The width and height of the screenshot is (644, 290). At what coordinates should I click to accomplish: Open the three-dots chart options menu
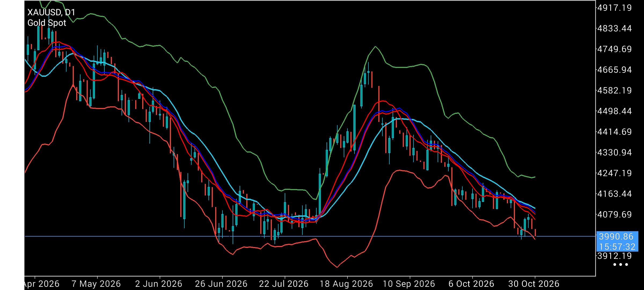(621, 265)
